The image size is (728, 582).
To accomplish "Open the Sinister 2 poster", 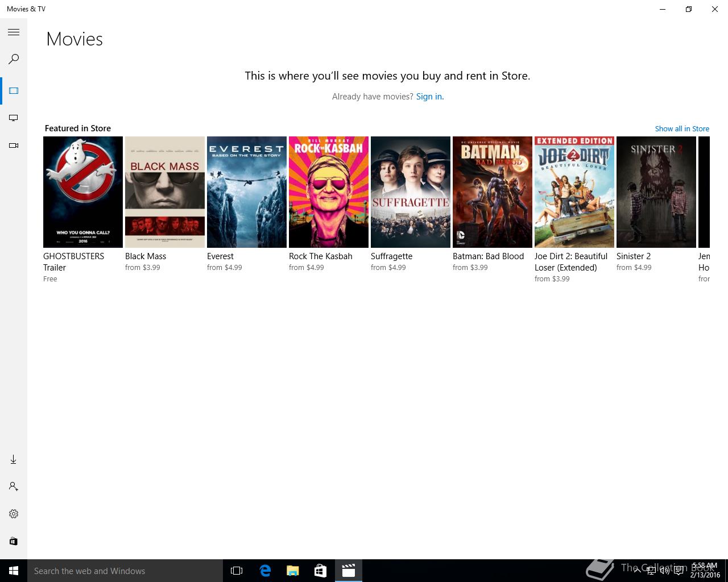I will click(656, 192).
